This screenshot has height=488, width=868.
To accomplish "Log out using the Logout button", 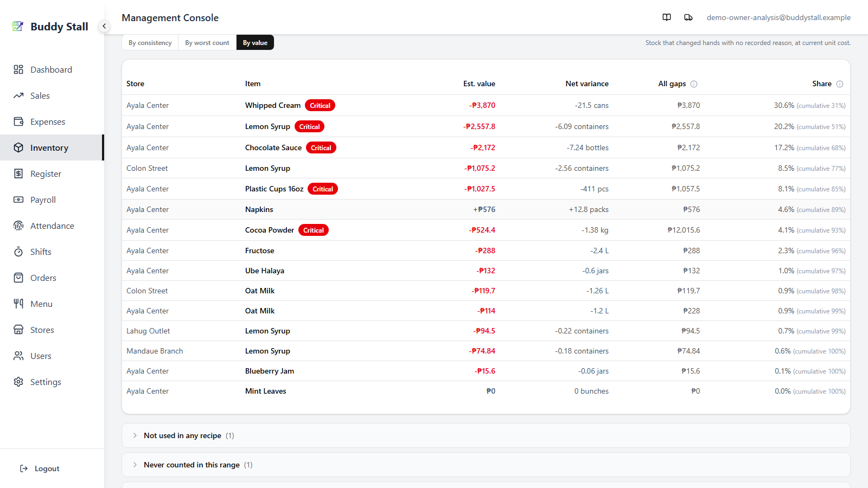I will [x=40, y=468].
